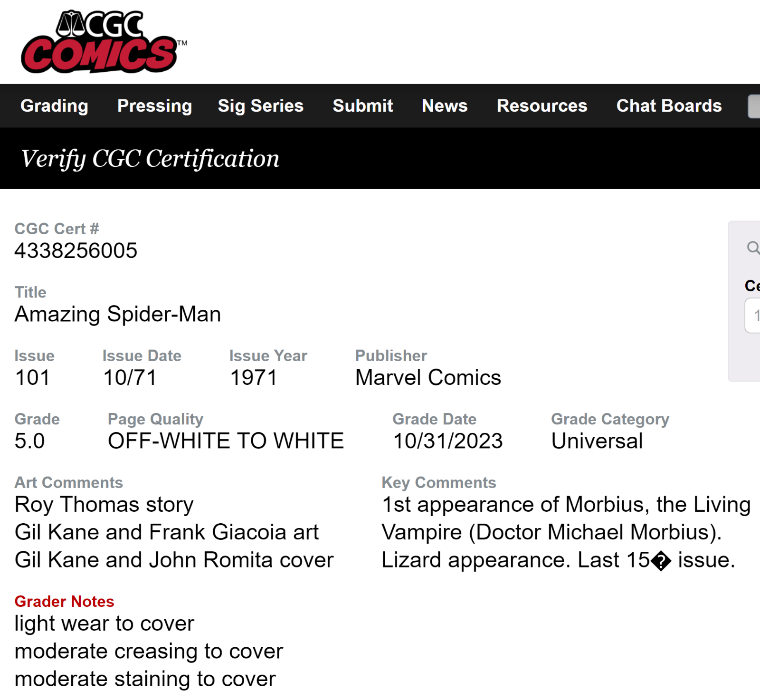
Task: Click the Marvel Comics publisher value
Action: pos(428,378)
